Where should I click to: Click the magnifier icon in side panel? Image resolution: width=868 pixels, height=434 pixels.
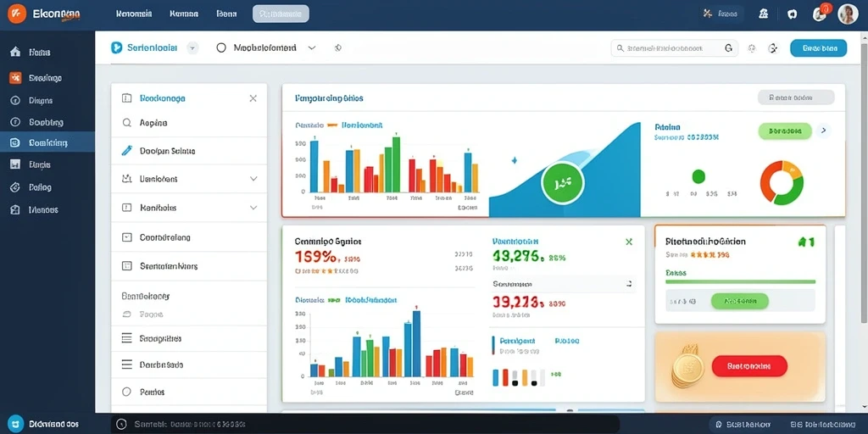pyautogui.click(x=127, y=123)
